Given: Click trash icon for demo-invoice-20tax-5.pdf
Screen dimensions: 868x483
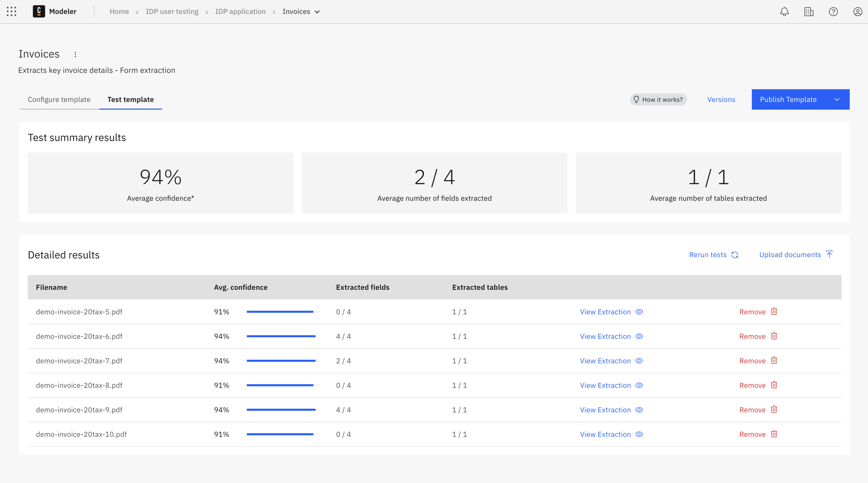Looking at the screenshot, I should tap(774, 312).
